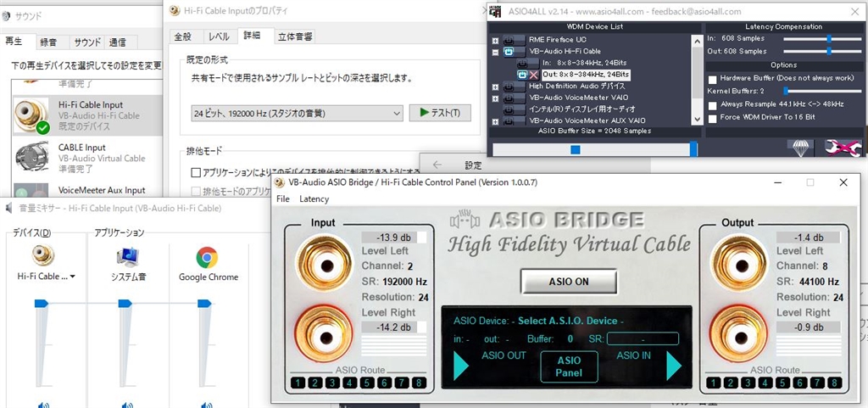The height and width of the screenshot is (408, 868).
Task: Enable Hardware Buffer option
Action: click(712, 79)
